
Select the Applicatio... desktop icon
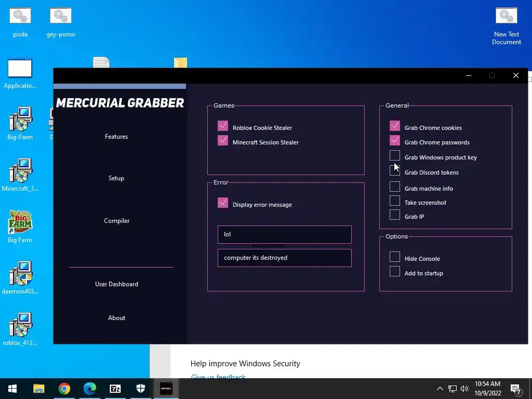point(20,74)
